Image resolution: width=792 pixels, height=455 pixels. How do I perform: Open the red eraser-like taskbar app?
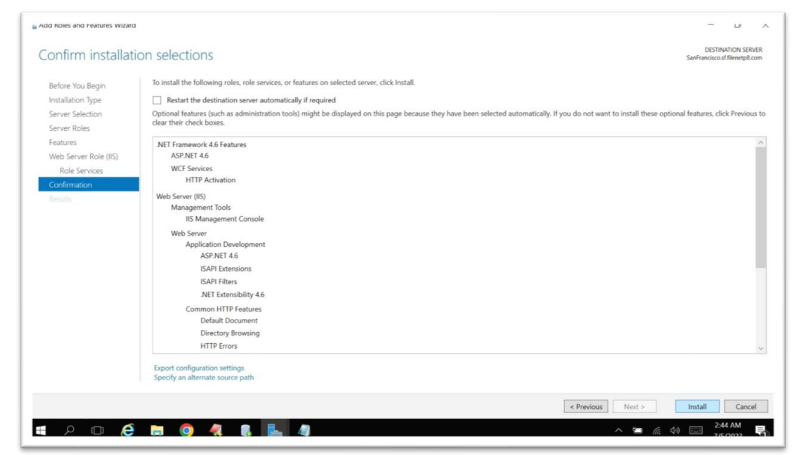[x=216, y=430]
